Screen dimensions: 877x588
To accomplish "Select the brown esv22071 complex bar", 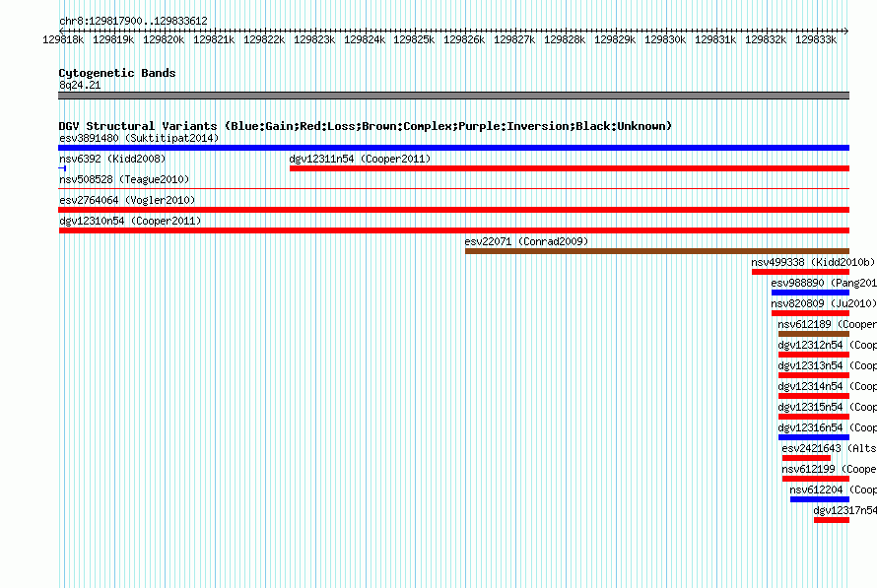I will point(657,251).
